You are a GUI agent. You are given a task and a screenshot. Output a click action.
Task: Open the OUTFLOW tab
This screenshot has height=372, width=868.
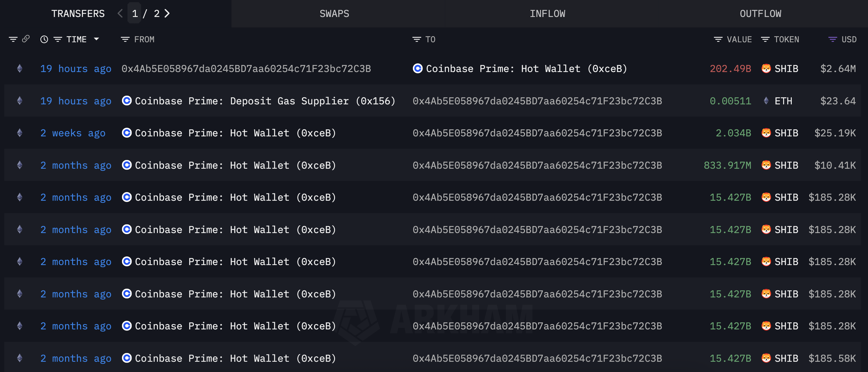tap(760, 13)
